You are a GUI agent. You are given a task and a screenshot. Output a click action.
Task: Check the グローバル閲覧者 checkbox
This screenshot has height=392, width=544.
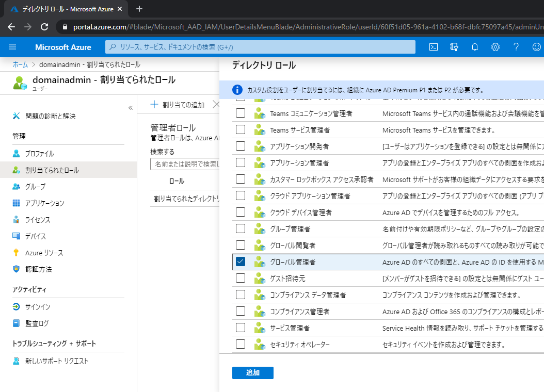pyautogui.click(x=241, y=245)
